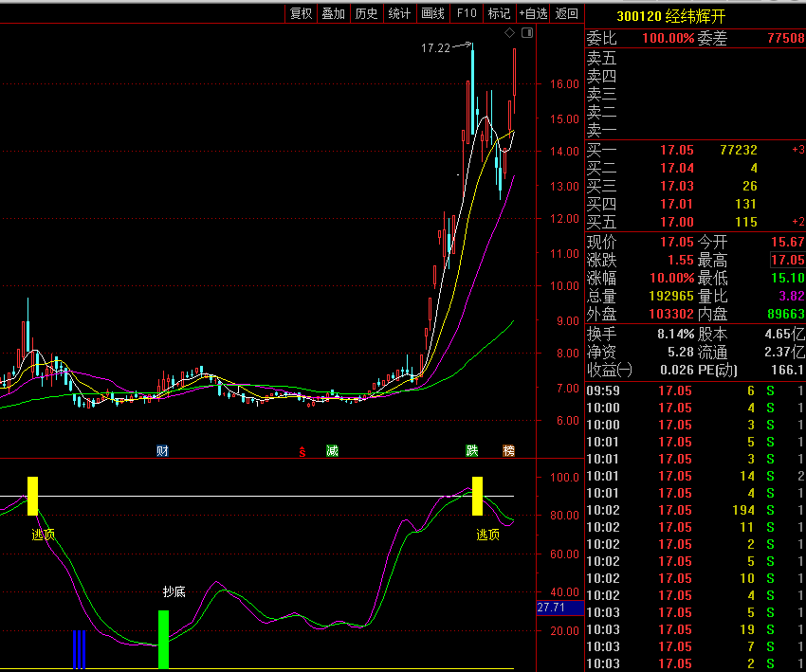The image size is (806, 672).
Task: Click the 16.00 price axis label
Action: tap(564, 83)
